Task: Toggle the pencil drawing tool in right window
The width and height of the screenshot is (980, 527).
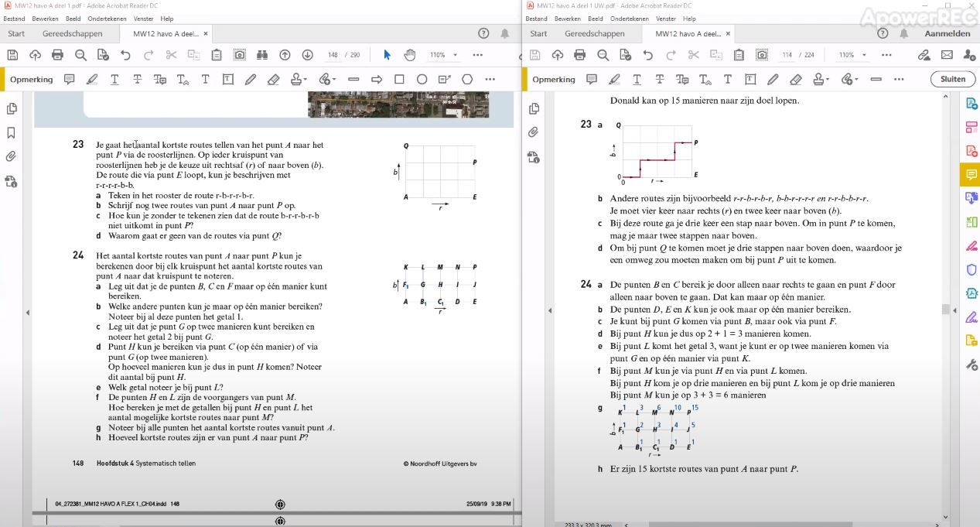Action: click(773, 79)
